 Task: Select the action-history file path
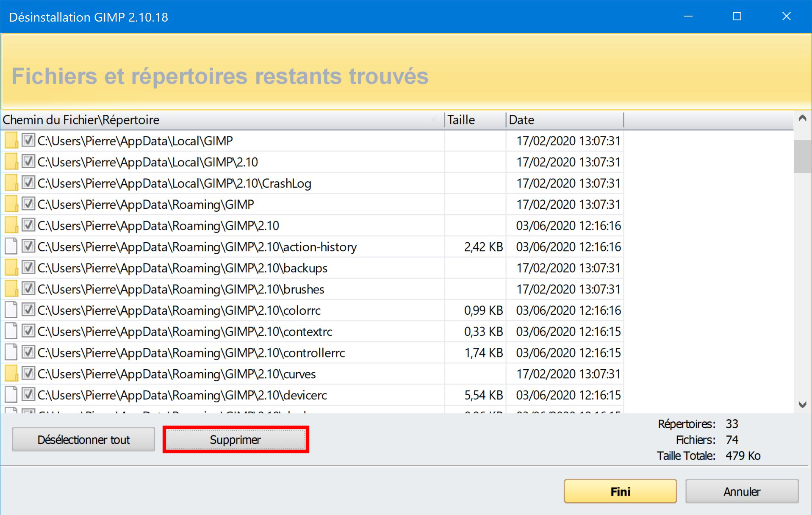point(197,247)
